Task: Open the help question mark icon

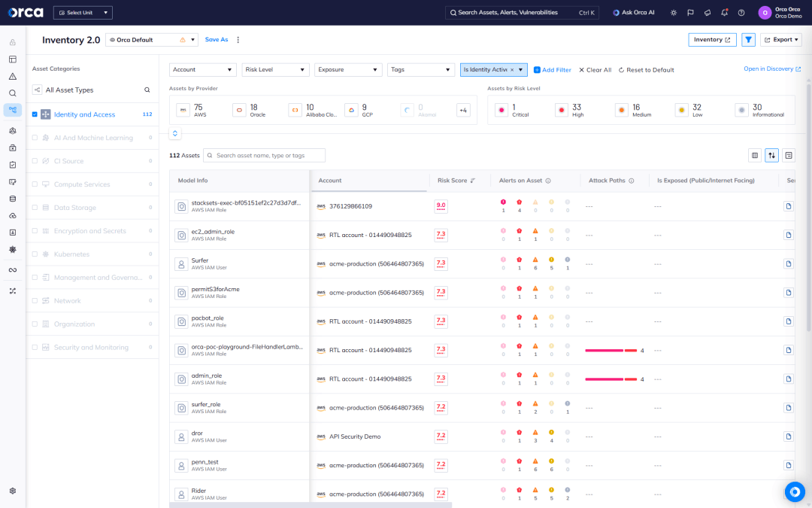Action: tap(741, 13)
